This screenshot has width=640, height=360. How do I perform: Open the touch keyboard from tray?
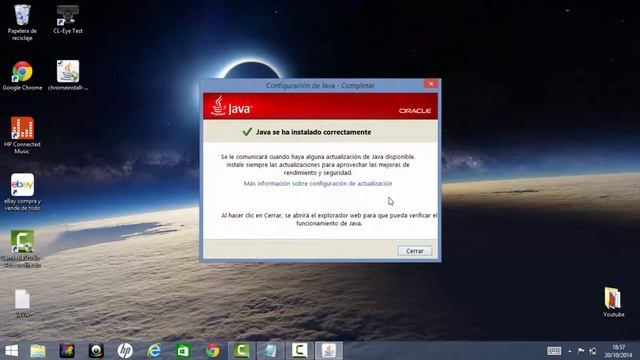point(554,351)
